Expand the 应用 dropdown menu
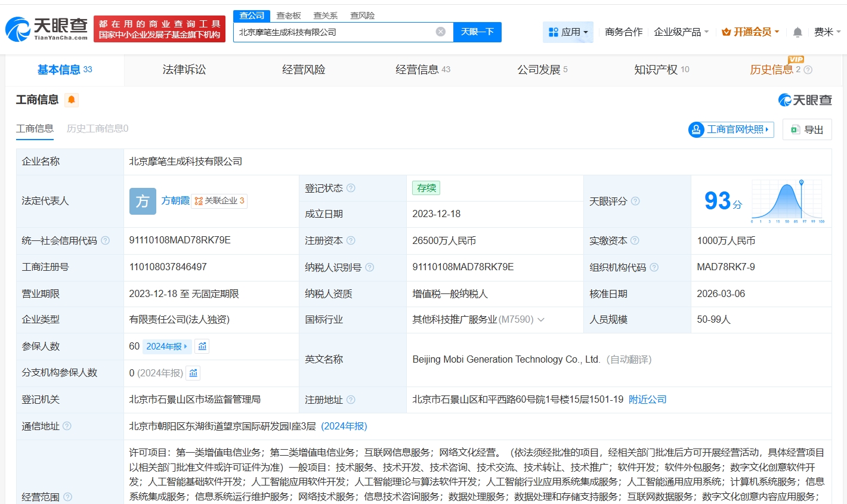This screenshot has width=847, height=504. click(568, 32)
